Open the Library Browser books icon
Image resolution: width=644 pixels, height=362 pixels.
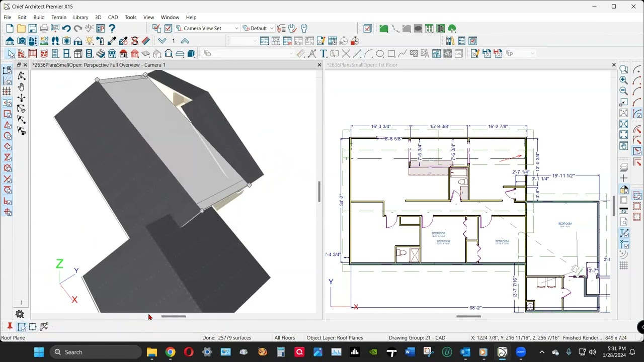coord(450,41)
